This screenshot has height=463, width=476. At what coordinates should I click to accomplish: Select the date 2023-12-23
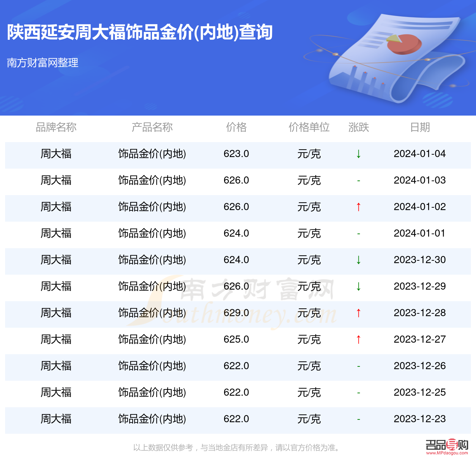pyautogui.click(x=420, y=419)
